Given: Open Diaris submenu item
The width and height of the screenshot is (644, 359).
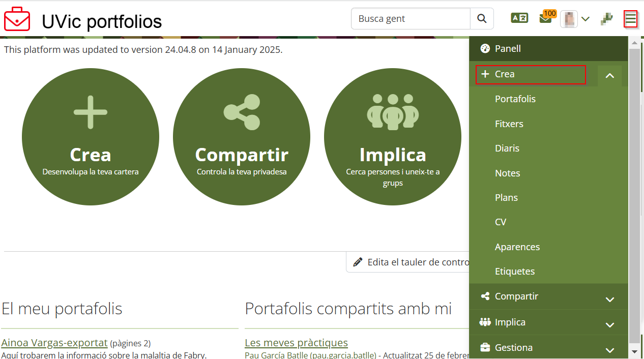Looking at the screenshot, I should tap(507, 148).
